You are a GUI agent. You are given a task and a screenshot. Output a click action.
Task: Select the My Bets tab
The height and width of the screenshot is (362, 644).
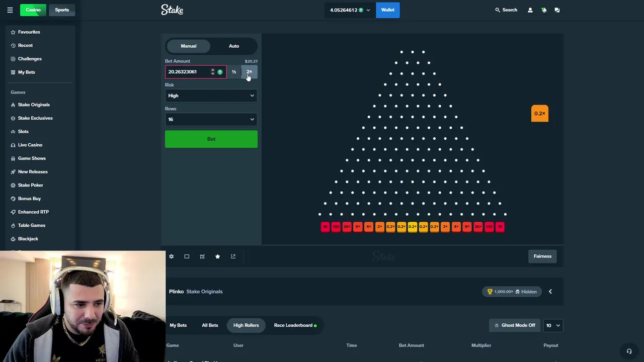coord(178,325)
